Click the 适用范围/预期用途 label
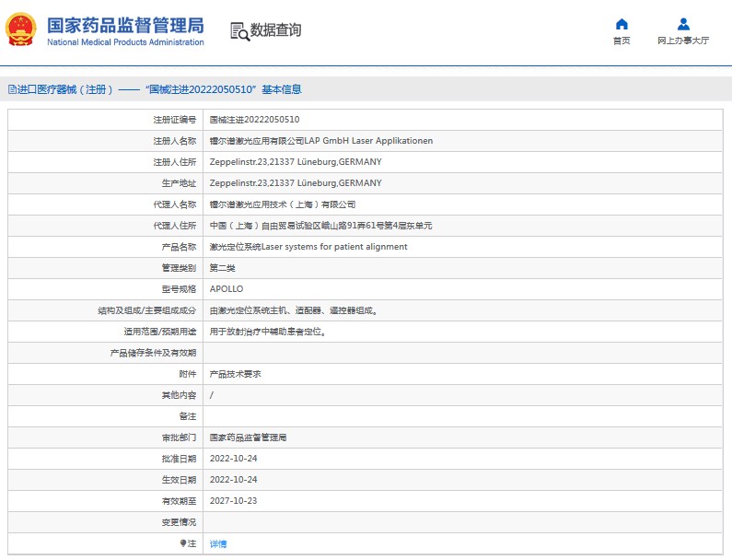Viewport: 732px width, 560px height. 159,332
